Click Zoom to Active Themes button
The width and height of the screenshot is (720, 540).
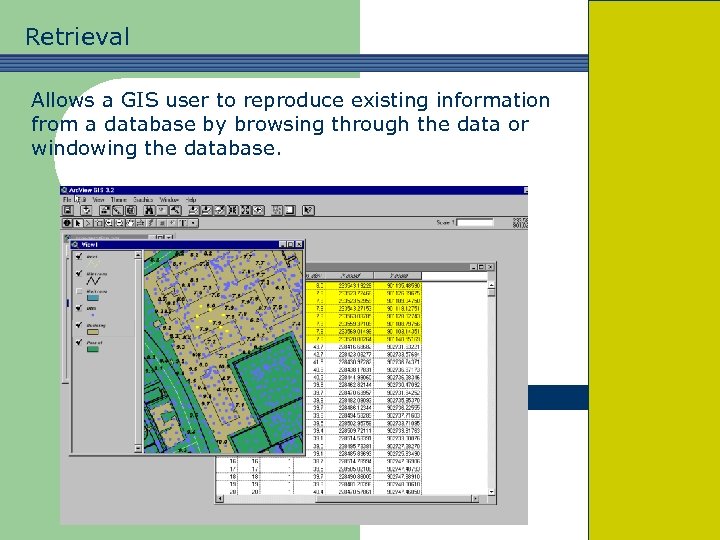[x=207, y=210]
